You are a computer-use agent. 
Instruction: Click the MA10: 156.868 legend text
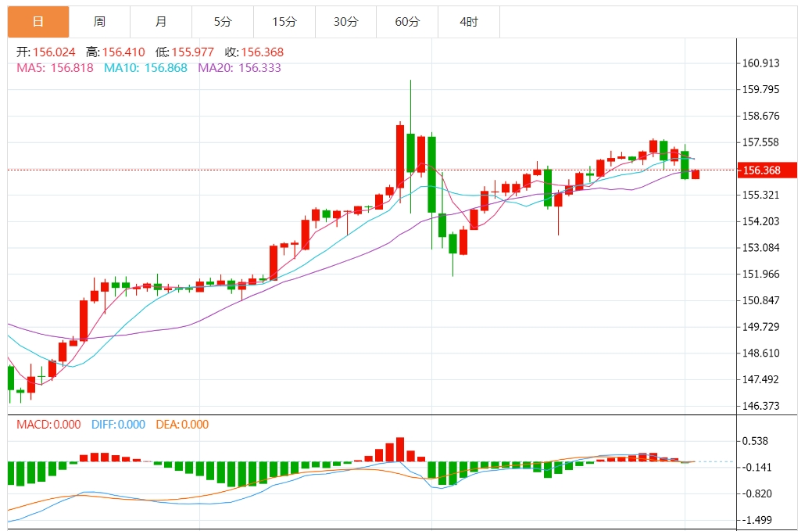tap(145, 68)
